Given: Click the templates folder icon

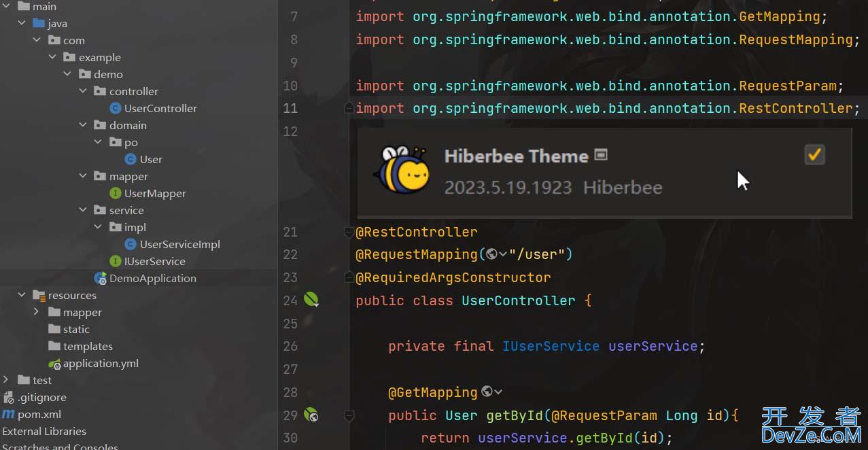Looking at the screenshot, I should (x=54, y=346).
